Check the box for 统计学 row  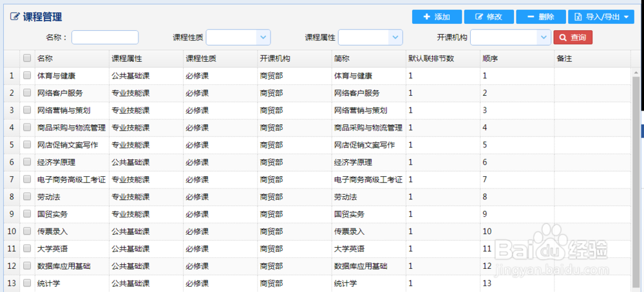click(x=27, y=283)
